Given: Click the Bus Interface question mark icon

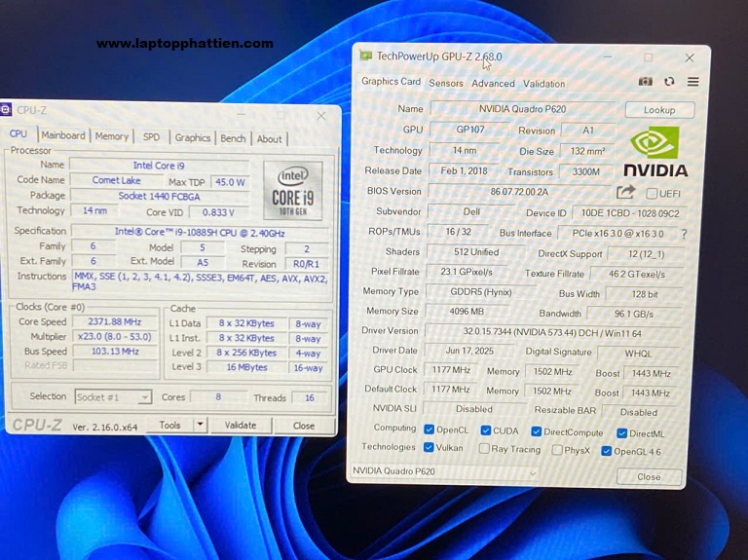Looking at the screenshot, I should [684, 235].
